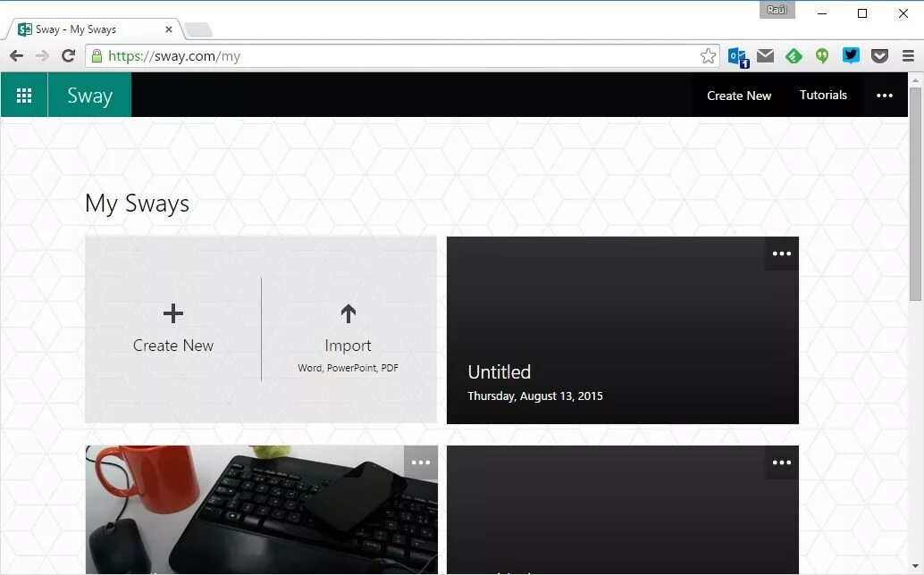This screenshot has height=575, width=924.
Task: Click the green padlock security icon
Action: 97,56
